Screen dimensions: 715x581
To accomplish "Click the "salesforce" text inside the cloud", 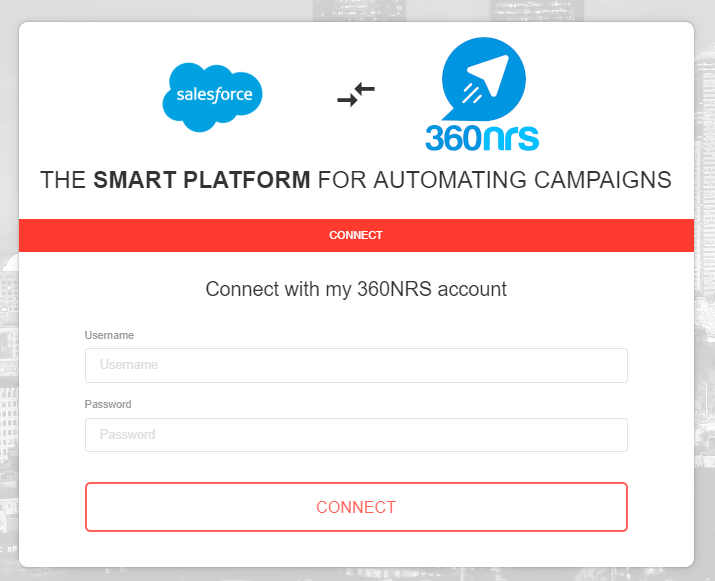I will coord(213,97).
